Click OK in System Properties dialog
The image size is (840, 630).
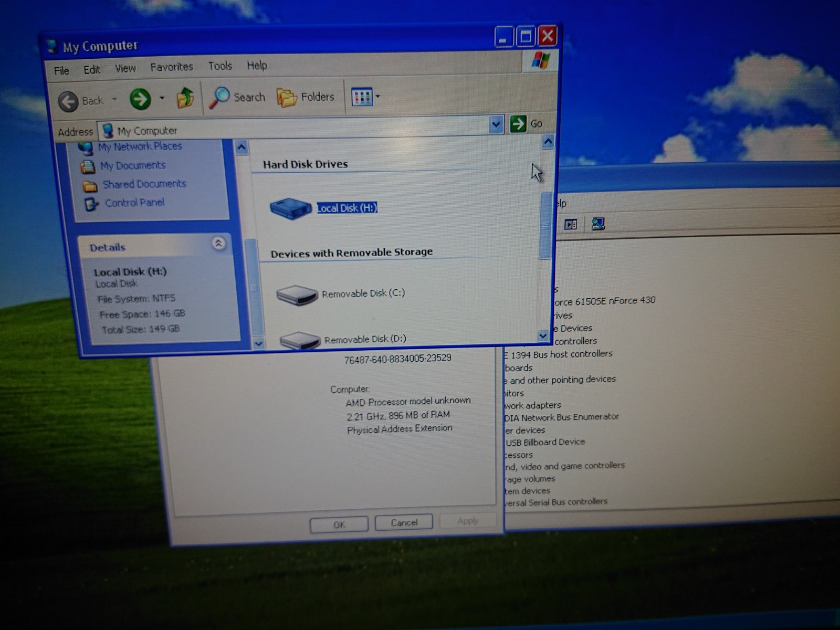339,524
